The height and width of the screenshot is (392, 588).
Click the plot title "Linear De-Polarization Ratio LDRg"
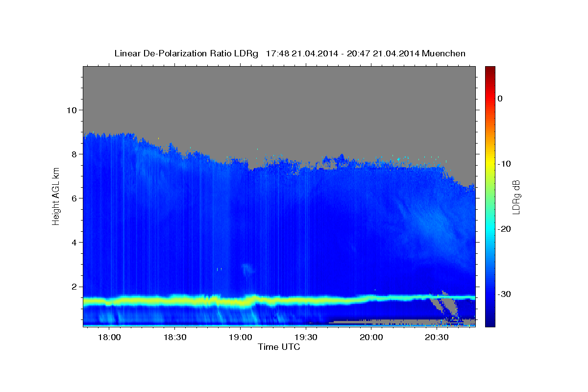[x=186, y=53]
